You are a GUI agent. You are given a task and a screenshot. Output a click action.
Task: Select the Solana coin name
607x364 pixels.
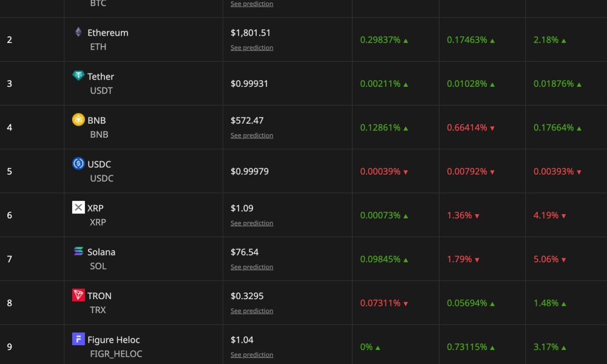point(101,252)
